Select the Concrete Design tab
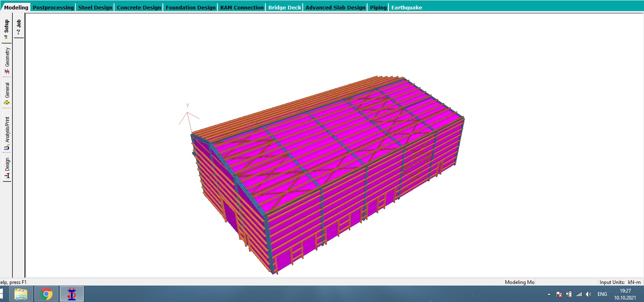The width and height of the screenshot is (644, 302). [x=139, y=7]
